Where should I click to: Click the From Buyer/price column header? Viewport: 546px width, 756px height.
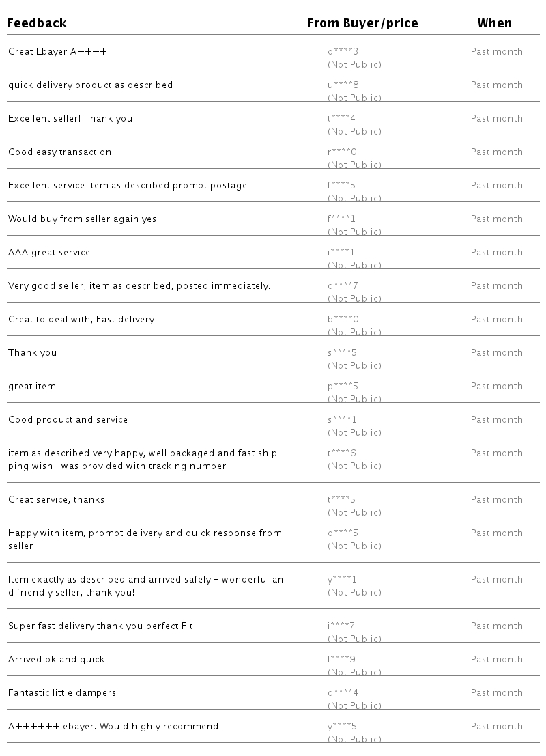362,23
